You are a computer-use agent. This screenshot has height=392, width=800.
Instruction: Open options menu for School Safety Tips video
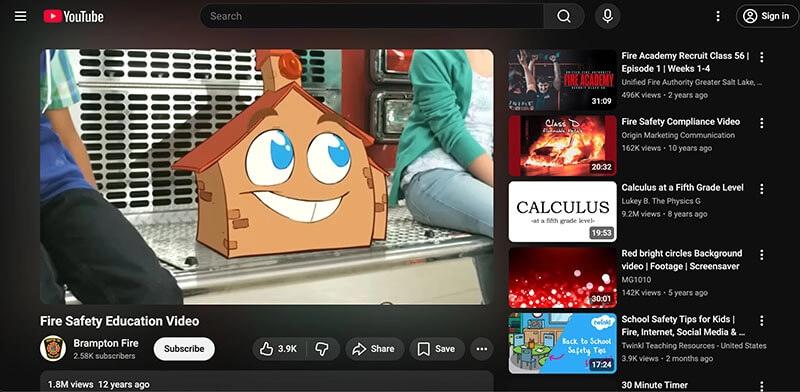762,321
